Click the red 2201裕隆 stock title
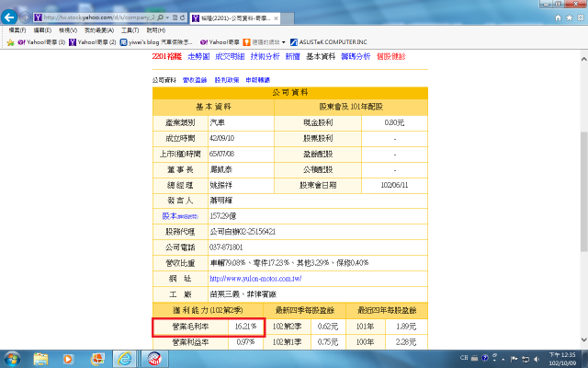Image resolution: width=588 pixels, height=368 pixels. 167,57
